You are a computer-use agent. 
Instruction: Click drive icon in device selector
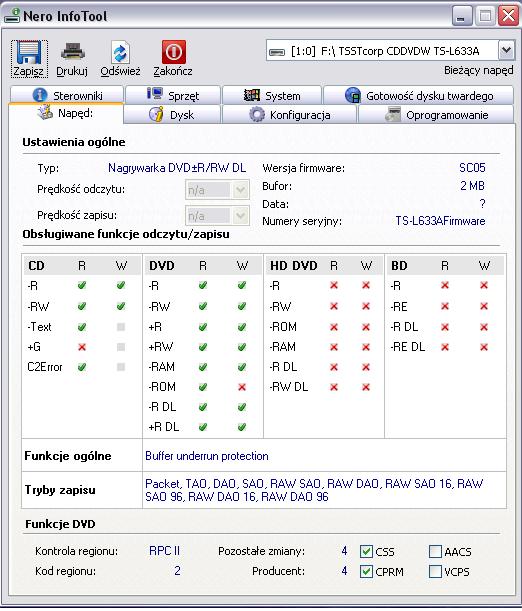[x=277, y=52]
